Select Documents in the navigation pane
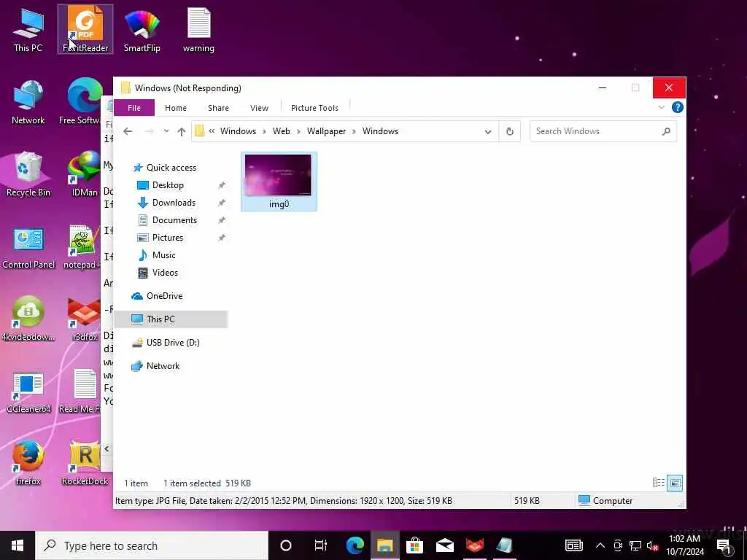Screen dimensions: 747x560 pos(174,220)
